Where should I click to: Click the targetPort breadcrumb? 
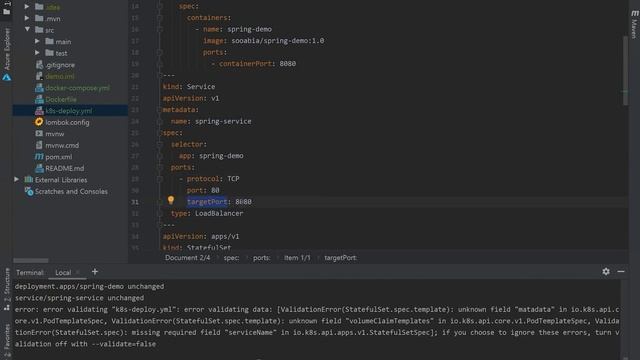[x=340, y=258]
